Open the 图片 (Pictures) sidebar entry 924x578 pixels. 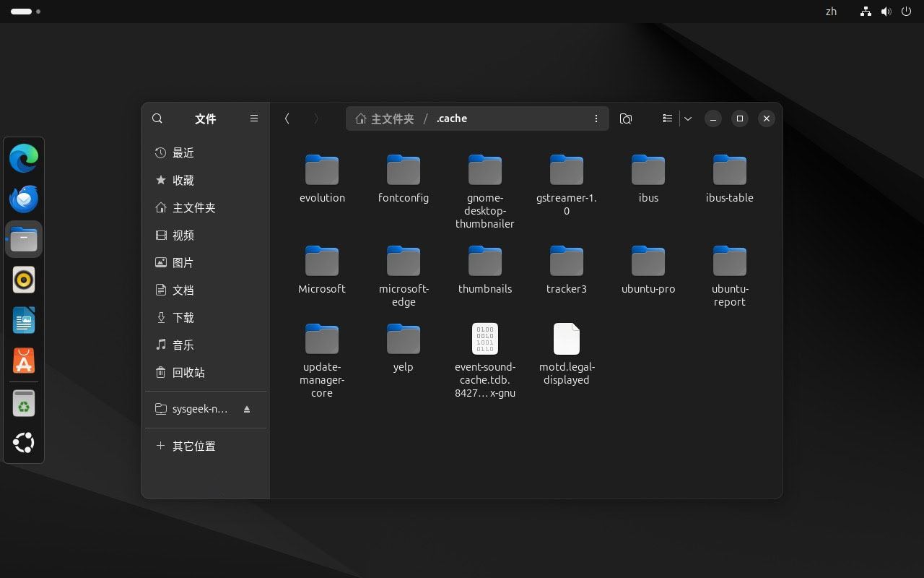tap(183, 262)
